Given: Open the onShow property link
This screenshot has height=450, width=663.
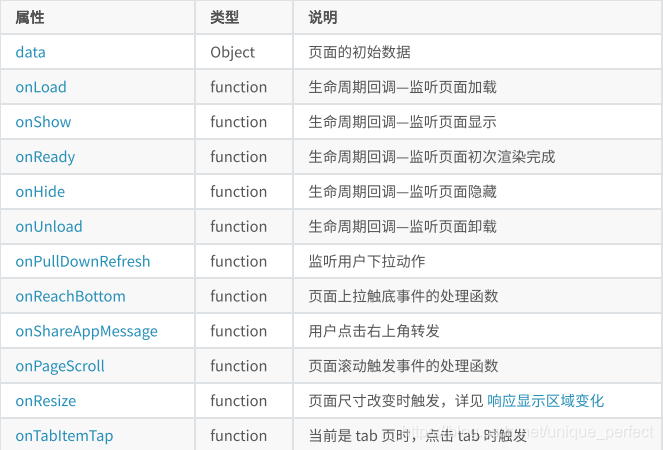Looking at the screenshot, I should tap(43, 122).
